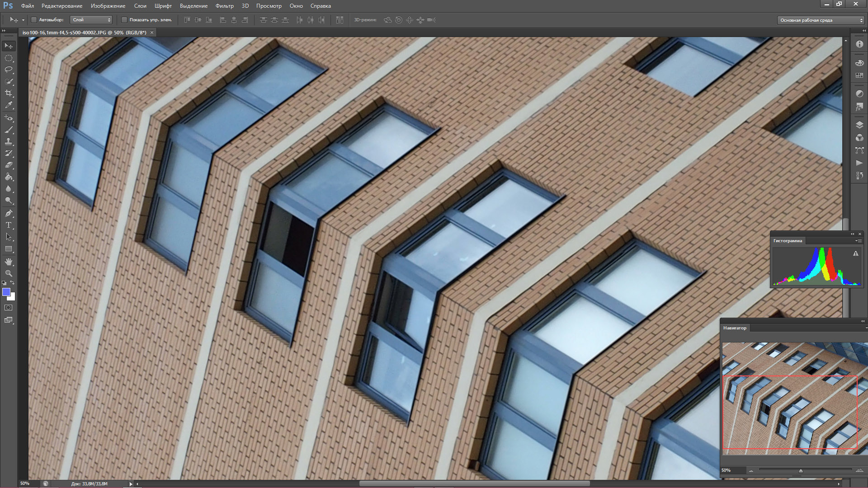
Task: Enable Показать упр. элем. checkbox
Action: tap(124, 20)
